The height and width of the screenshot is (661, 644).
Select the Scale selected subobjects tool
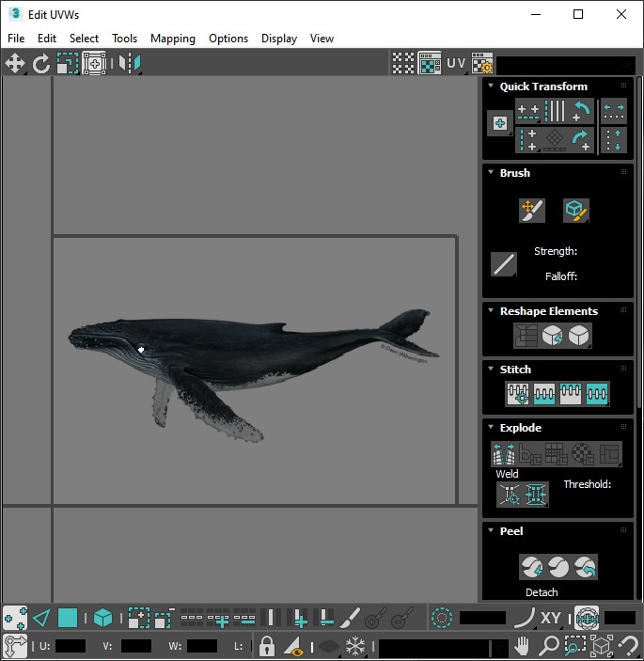coord(68,63)
